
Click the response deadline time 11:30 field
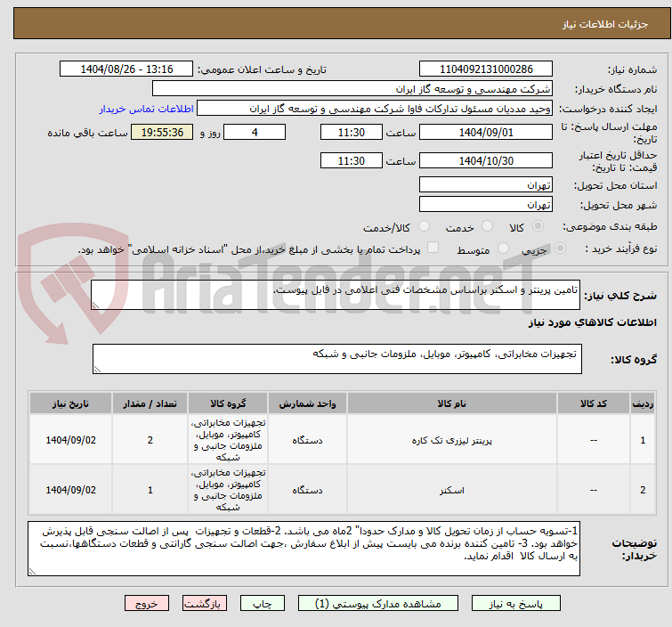tap(352, 132)
